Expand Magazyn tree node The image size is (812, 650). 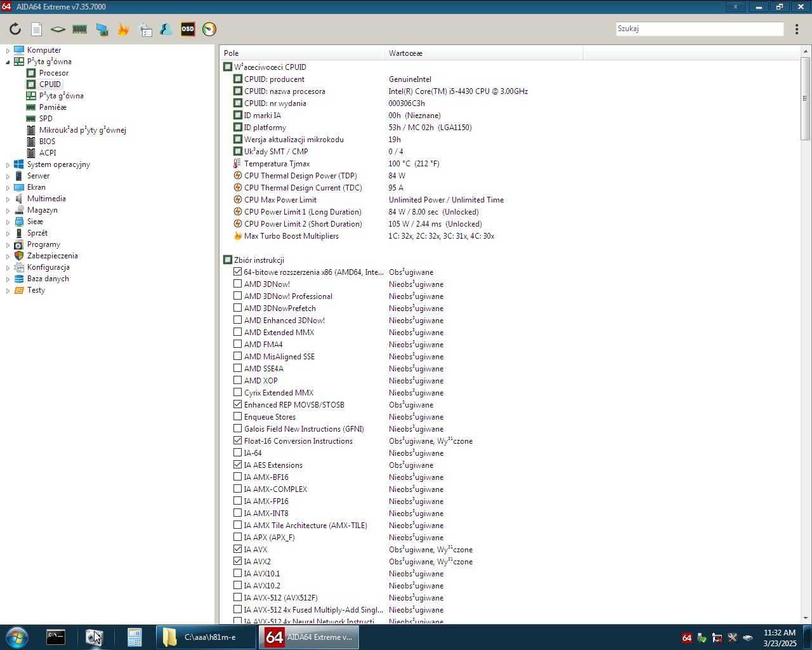coord(8,210)
